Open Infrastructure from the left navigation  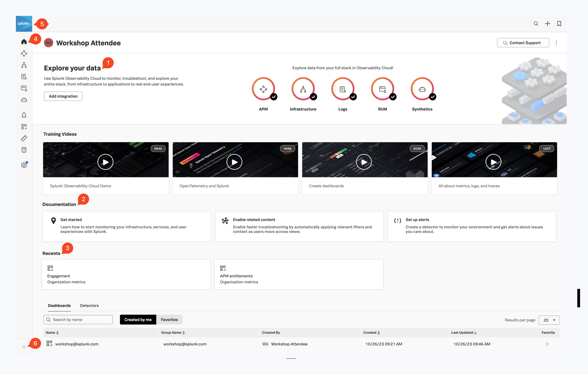tap(24, 65)
